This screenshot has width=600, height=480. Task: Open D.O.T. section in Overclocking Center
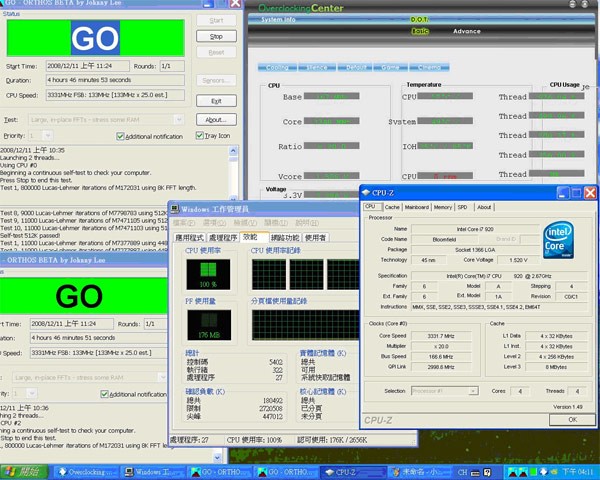419,20
